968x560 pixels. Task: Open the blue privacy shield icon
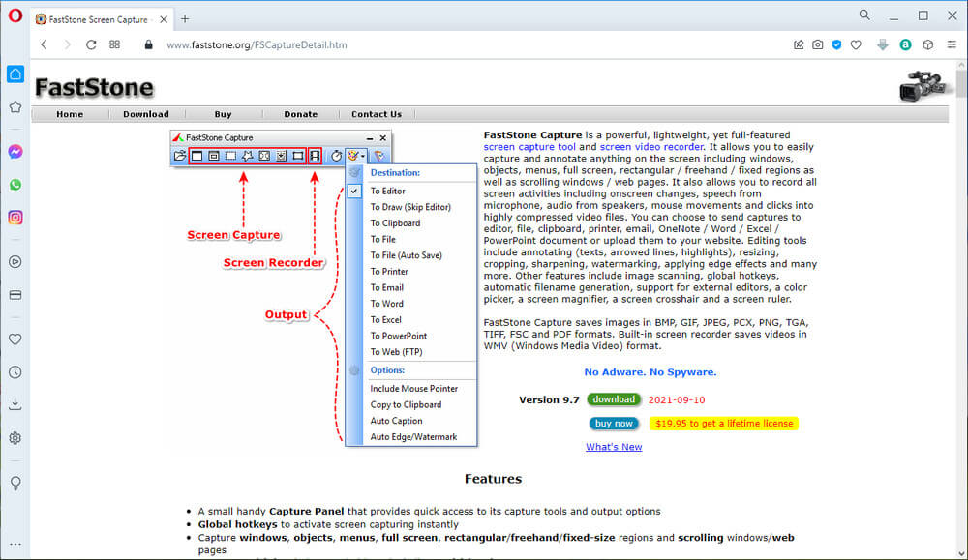(x=837, y=44)
